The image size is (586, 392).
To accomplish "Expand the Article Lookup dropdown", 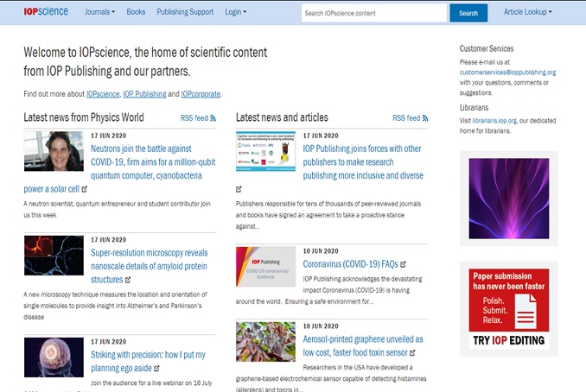I will click(x=527, y=13).
